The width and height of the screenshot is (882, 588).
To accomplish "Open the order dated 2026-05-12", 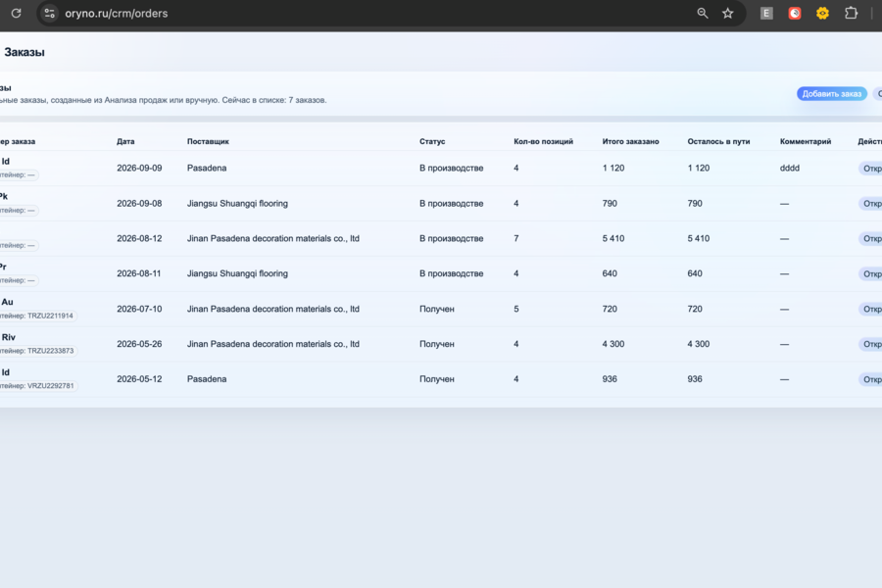I will [x=872, y=379].
